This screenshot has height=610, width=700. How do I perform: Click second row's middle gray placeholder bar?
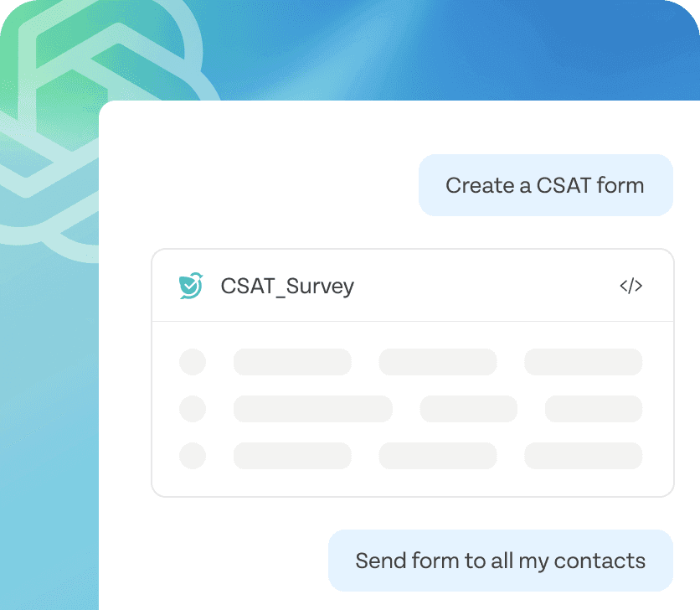coord(469,409)
